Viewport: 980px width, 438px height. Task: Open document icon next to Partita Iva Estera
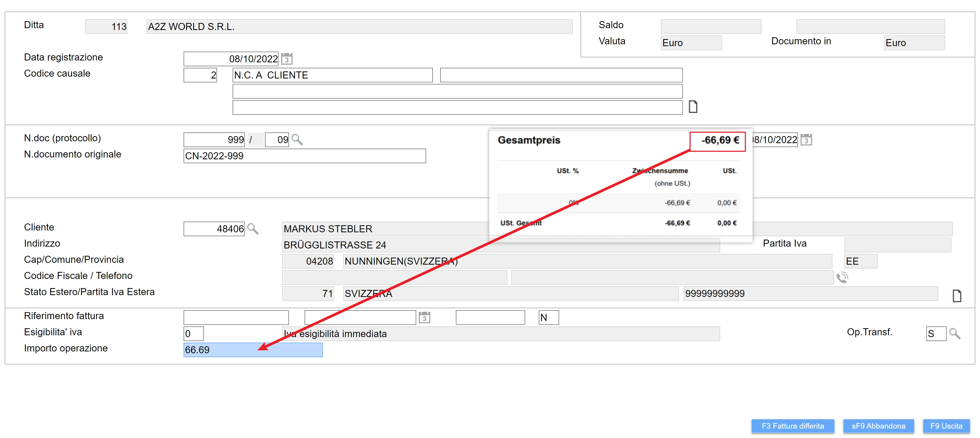point(957,295)
